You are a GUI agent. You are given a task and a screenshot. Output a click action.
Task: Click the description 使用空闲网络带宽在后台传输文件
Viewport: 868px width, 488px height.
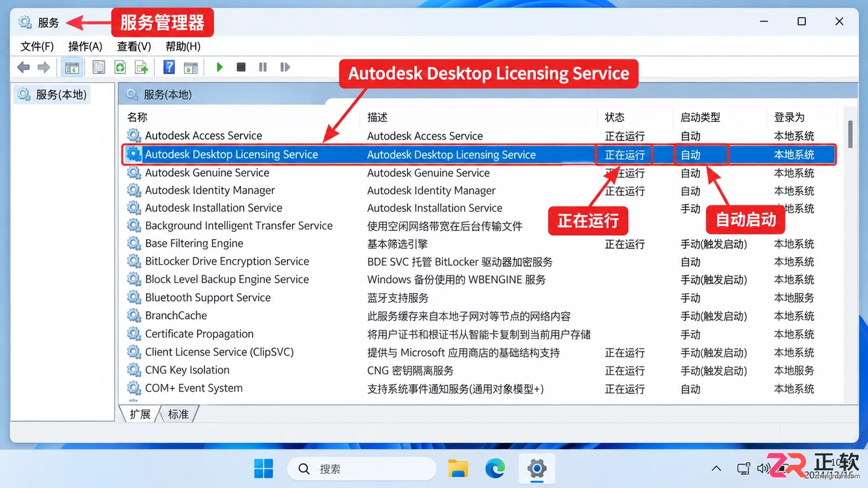[445, 226]
